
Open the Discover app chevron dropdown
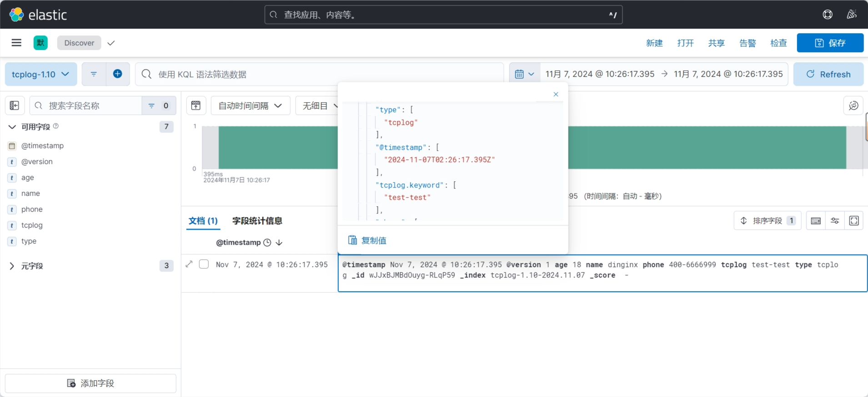(111, 43)
